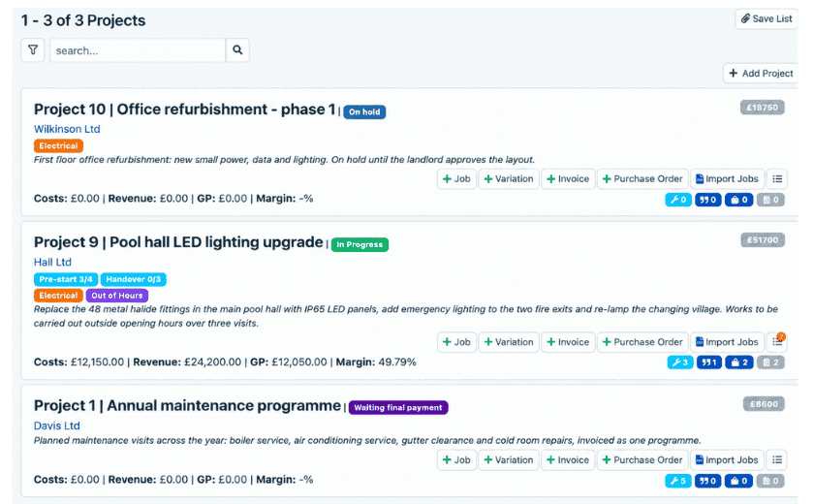Open Project 10 Office refurbishment title
Screen dimensions: 814x504
tap(184, 110)
